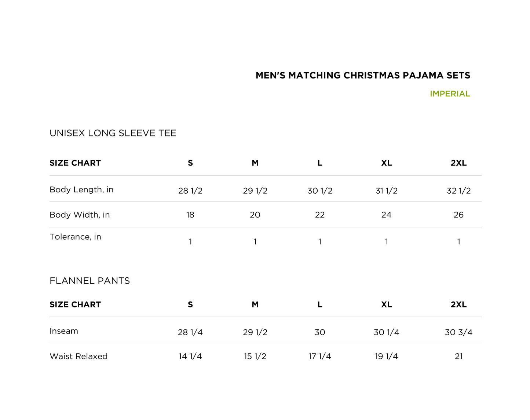The image size is (530, 420).
Task: Click the 2XL column header in tee table
Action: (458, 163)
